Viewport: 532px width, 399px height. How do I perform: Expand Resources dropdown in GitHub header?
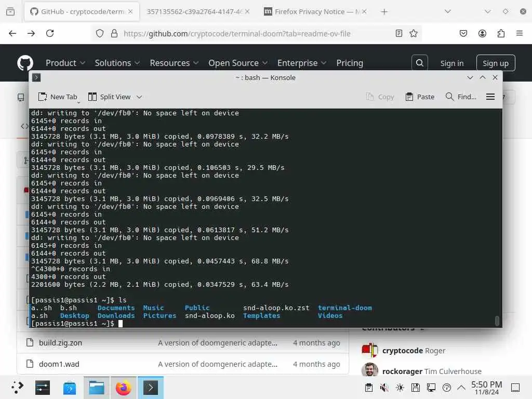(175, 63)
